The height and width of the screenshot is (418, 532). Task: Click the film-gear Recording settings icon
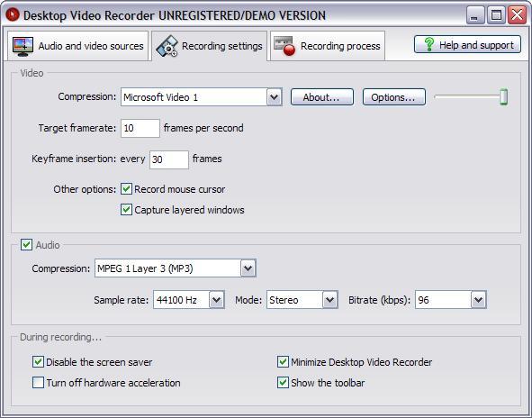coord(167,46)
